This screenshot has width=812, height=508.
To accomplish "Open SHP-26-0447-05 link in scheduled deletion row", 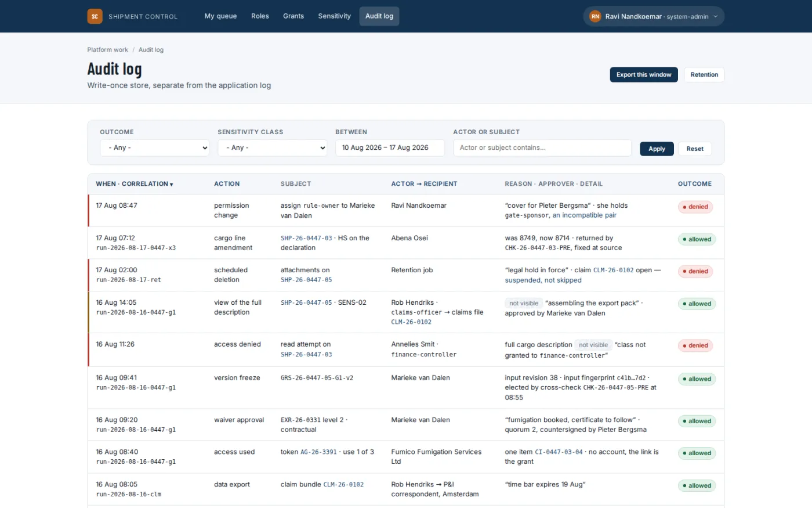I will tap(306, 280).
